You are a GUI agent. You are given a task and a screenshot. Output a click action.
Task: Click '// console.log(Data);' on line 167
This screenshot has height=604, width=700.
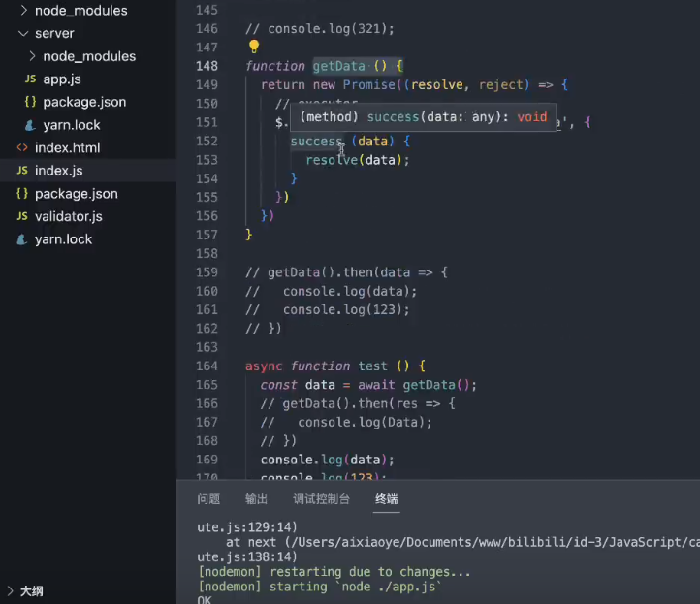pos(346,423)
